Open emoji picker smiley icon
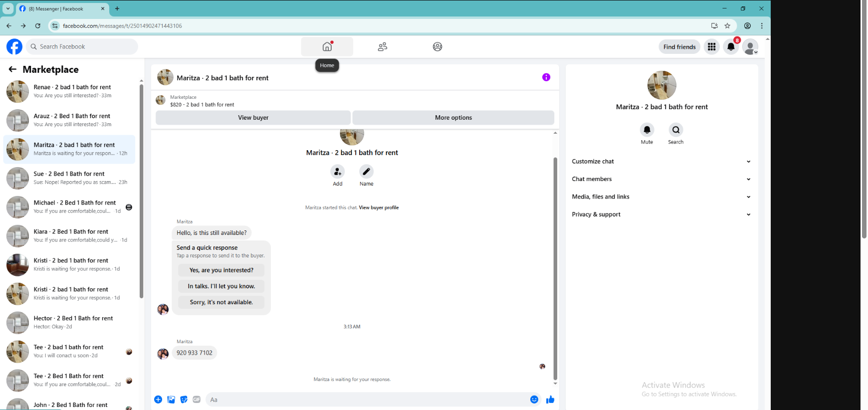The image size is (868, 410). (x=534, y=400)
